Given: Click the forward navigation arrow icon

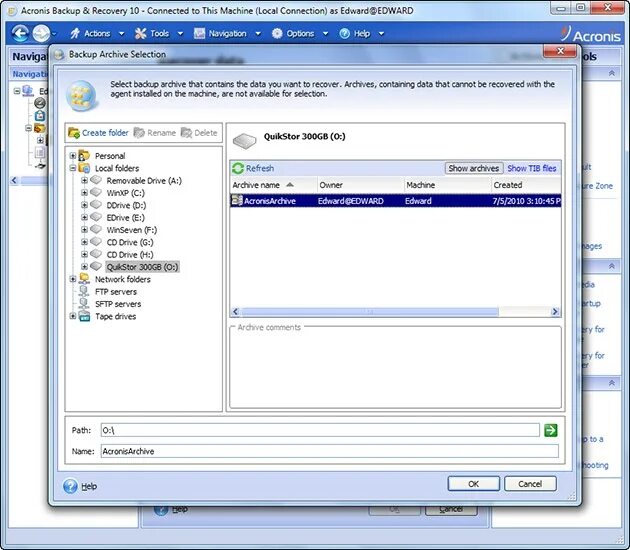Looking at the screenshot, I should (41, 33).
